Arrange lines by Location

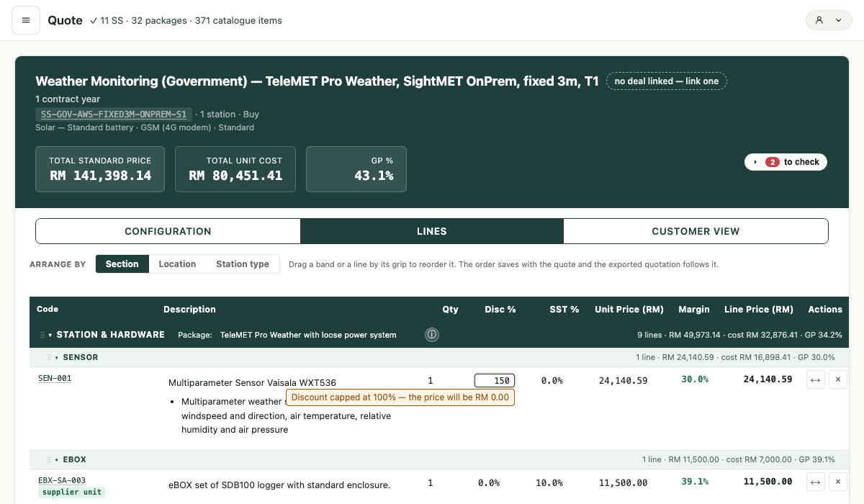[x=177, y=264]
